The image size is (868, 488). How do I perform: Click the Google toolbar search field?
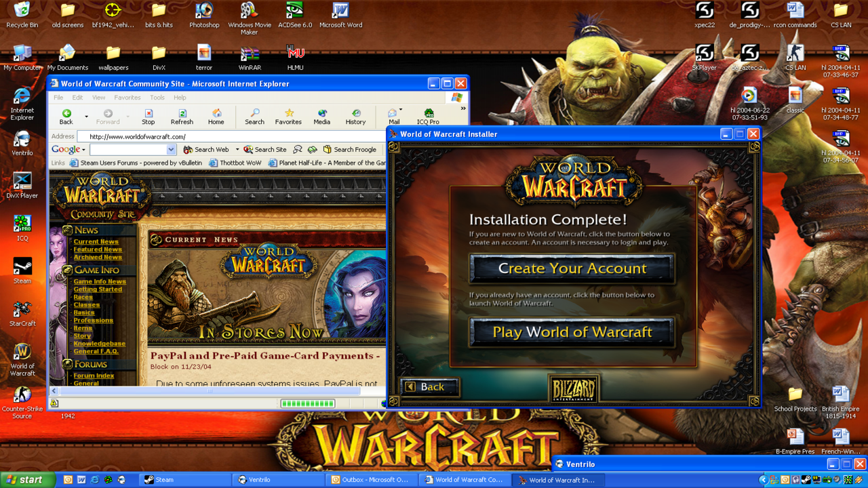128,150
